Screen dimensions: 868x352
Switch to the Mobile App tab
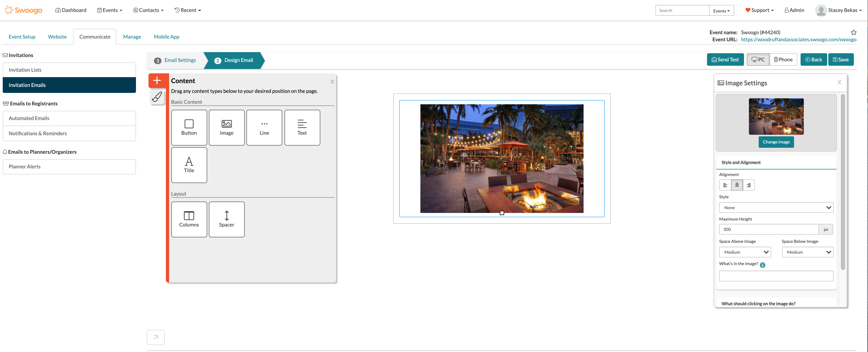point(166,37)
